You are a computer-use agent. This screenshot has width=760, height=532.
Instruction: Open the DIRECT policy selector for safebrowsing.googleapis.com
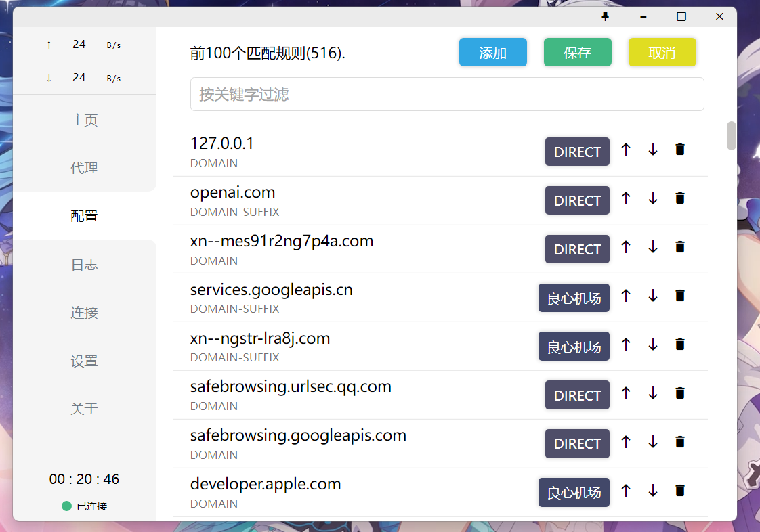577,443
